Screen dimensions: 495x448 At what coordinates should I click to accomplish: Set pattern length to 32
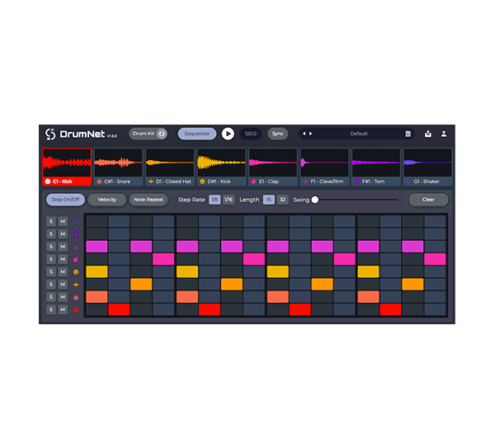(282, 200)
